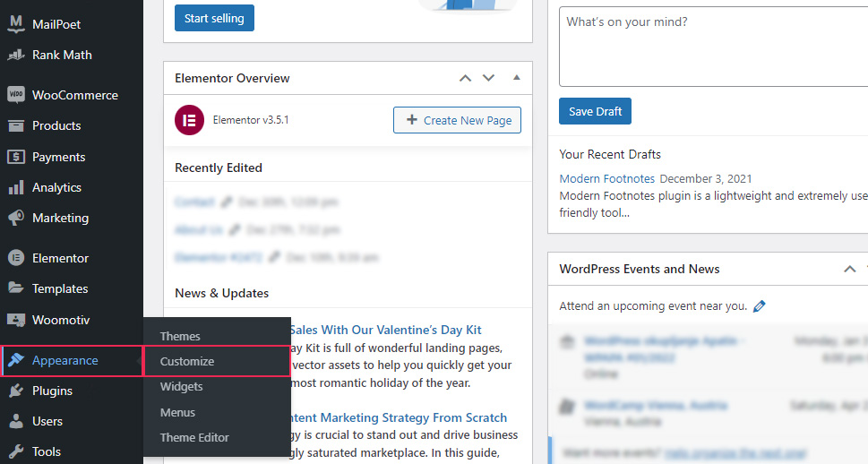The height and width of the screenshot is (464, 868).
Task: Focus the What's on your mind text box
Action: pyautogui.click(x=713, y=46)
